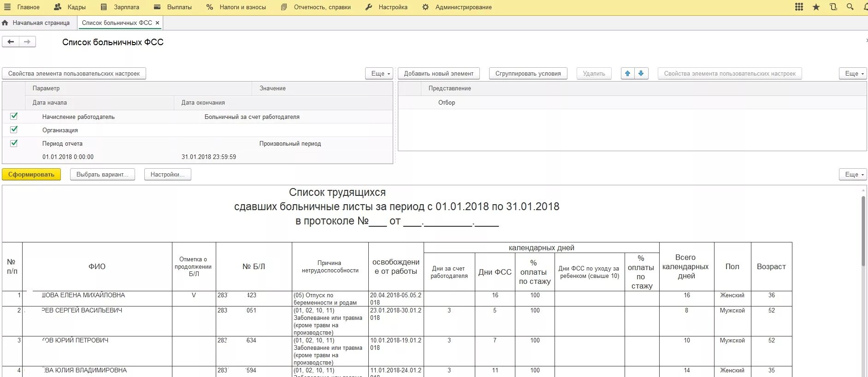
Task: Open search magnifier icon
Action: 850,7
